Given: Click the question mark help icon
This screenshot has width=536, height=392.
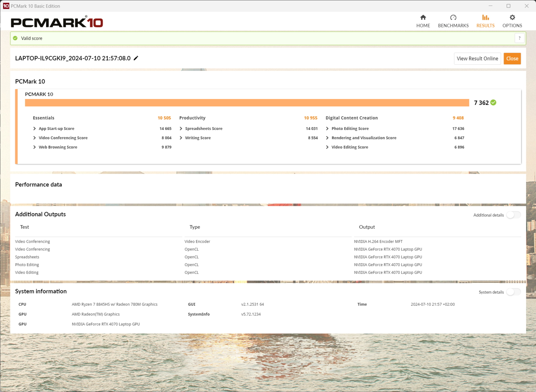Looking at the screenshot, I should click(x=519, y=38).
